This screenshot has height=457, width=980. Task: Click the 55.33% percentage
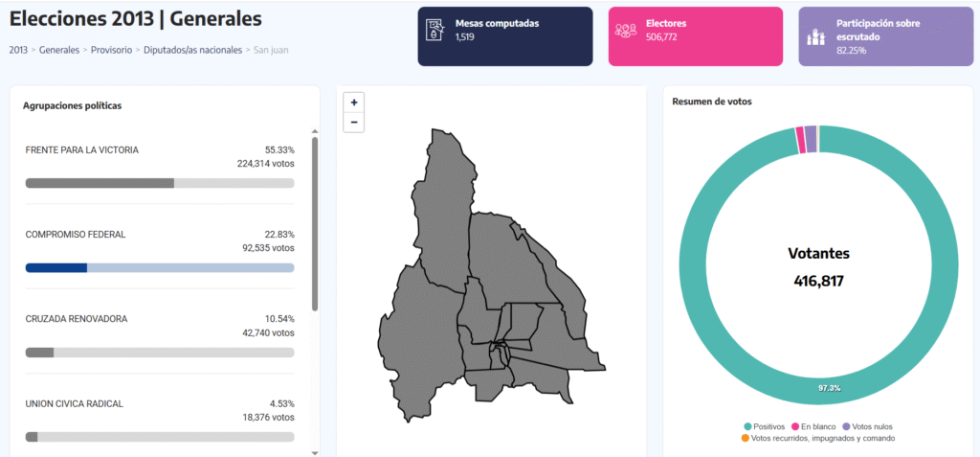[279, 150]
